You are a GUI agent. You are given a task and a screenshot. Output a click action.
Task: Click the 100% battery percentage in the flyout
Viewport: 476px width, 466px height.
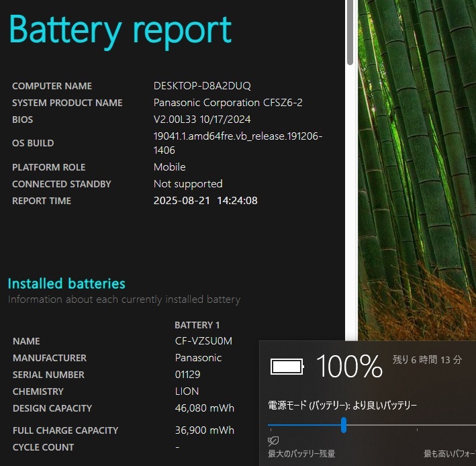[x=349, y=367]
